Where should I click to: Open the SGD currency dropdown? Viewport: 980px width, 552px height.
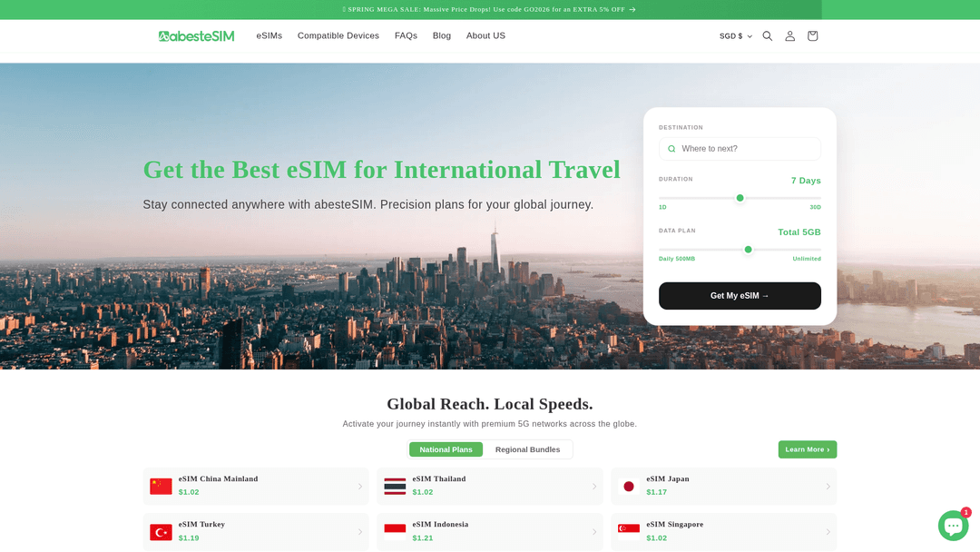734,36
